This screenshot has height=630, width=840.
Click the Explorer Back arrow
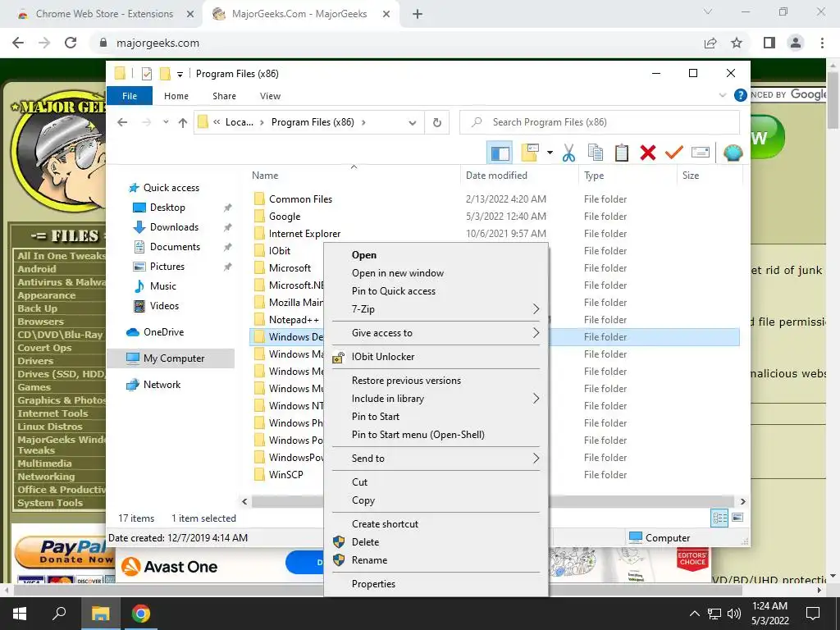(x=122, y=122)
